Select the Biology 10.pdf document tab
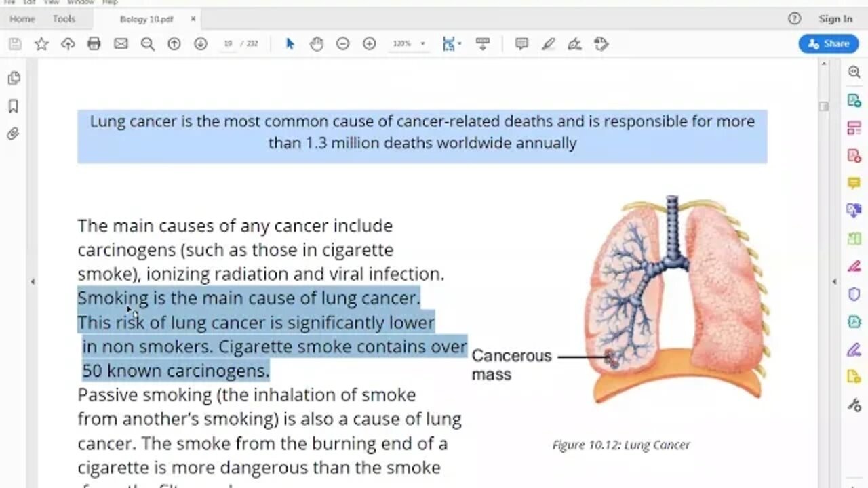This screenshot has height=488, width=868. pos(146,19)
